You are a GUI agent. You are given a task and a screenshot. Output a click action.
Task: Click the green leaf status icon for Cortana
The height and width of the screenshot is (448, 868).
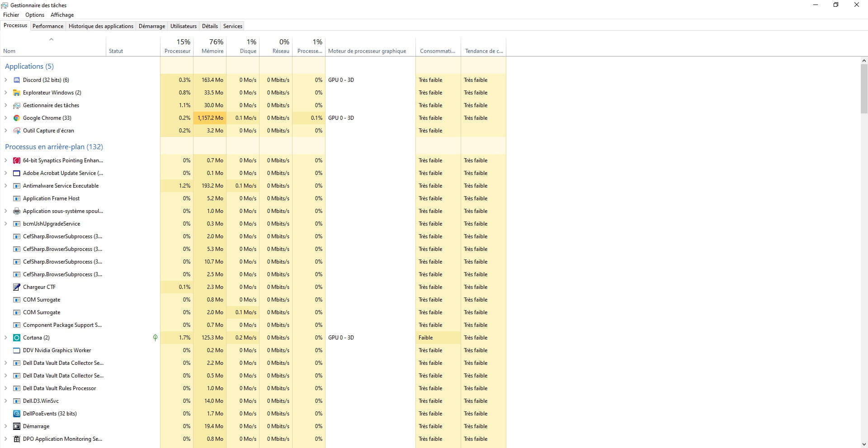[155, 338]
